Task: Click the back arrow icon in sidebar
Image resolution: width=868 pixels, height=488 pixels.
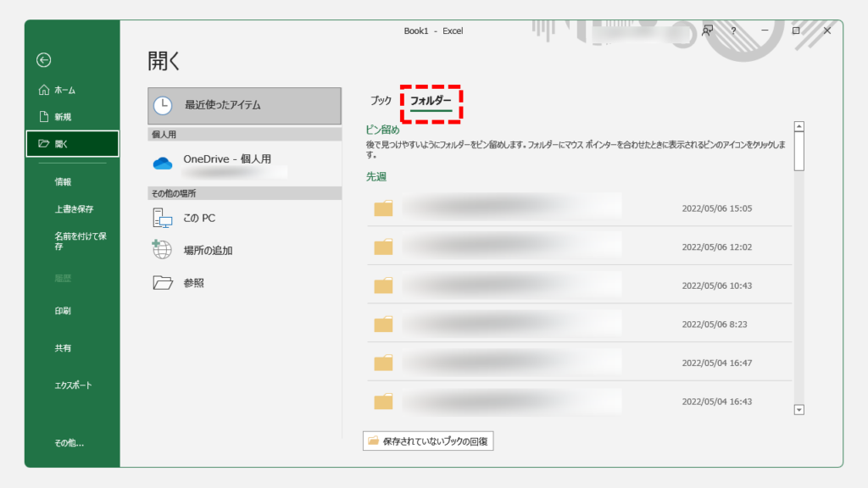Action: [44, 60]
